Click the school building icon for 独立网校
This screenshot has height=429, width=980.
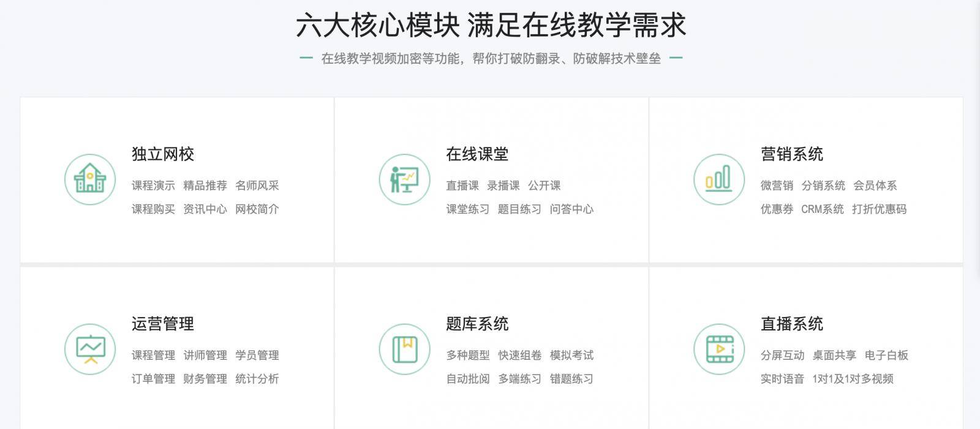(x=90, y=179)
